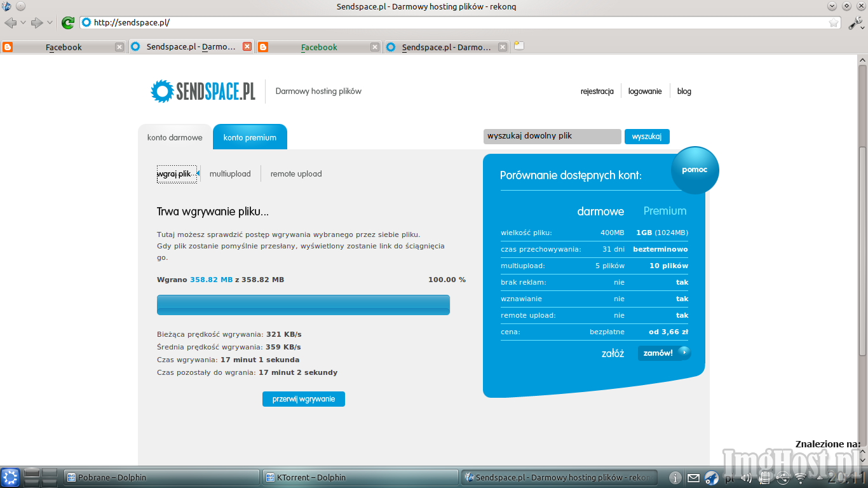Image resolution: width=868 pixels, height=488 pixels.
Task: Open the back history dropdown arrow
Action: pos(23,23)
